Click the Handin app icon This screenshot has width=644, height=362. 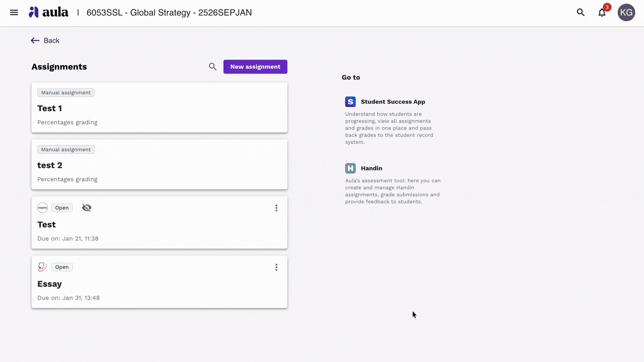point(351,168)
